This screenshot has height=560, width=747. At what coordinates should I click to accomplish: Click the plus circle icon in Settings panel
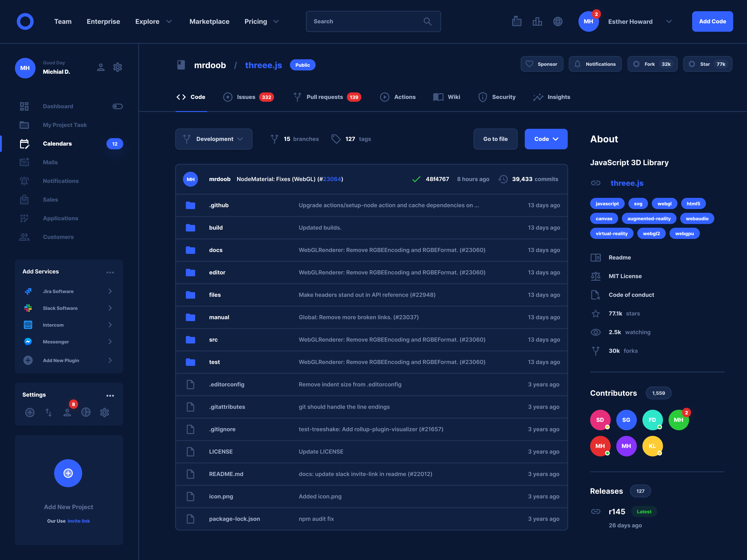[x=30, y=412]
